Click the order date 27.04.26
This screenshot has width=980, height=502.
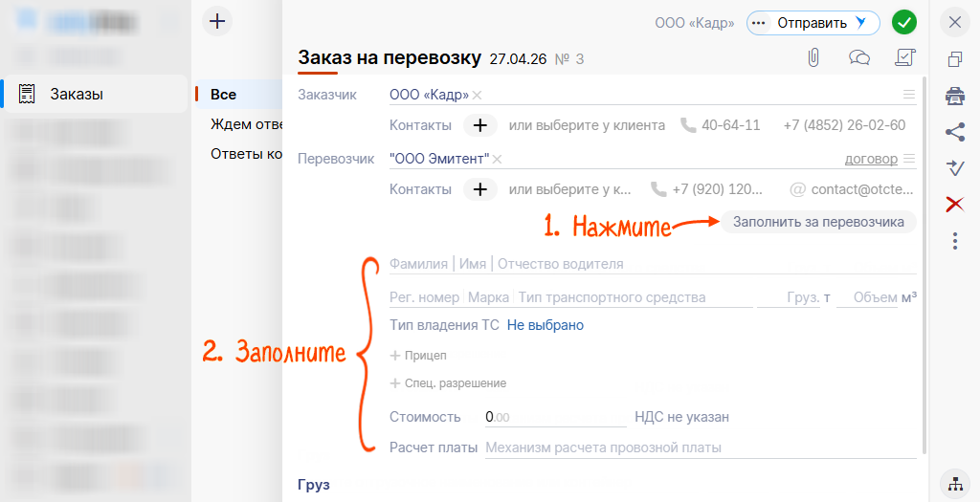[x=518, y=59]
